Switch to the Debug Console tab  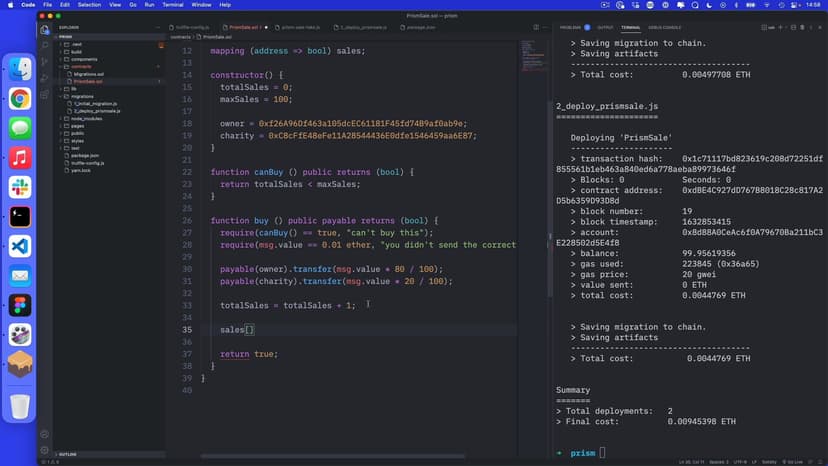pyautogui.click(x=665, y=28)
